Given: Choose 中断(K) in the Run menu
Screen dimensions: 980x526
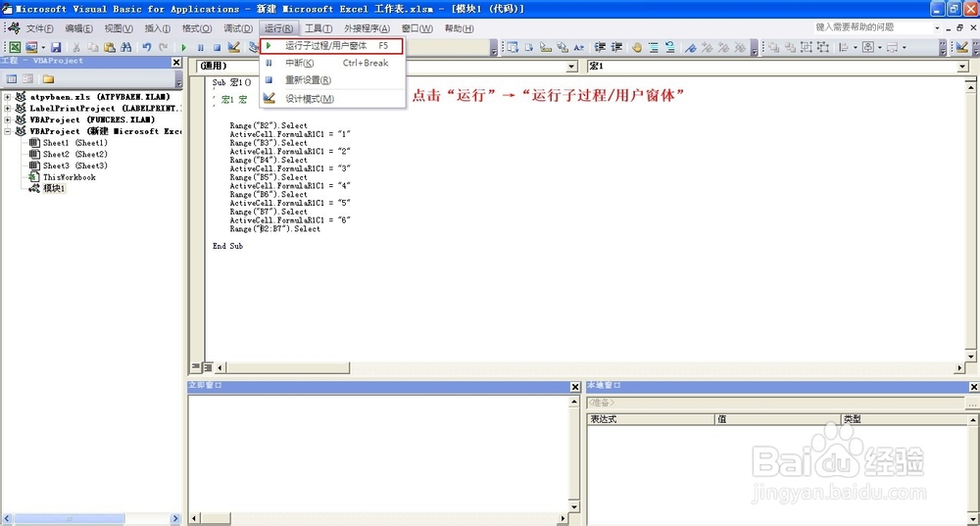Looking at the screenshot, I should 332,63.
